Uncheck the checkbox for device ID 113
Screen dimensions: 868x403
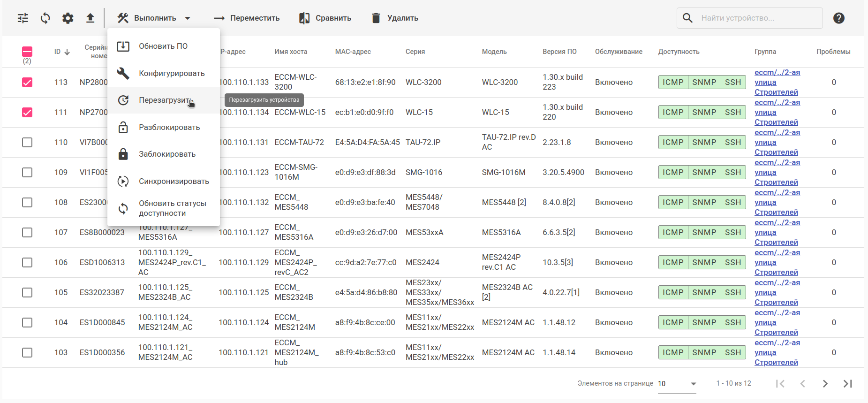pyautogui.click(x=27, y=83)
